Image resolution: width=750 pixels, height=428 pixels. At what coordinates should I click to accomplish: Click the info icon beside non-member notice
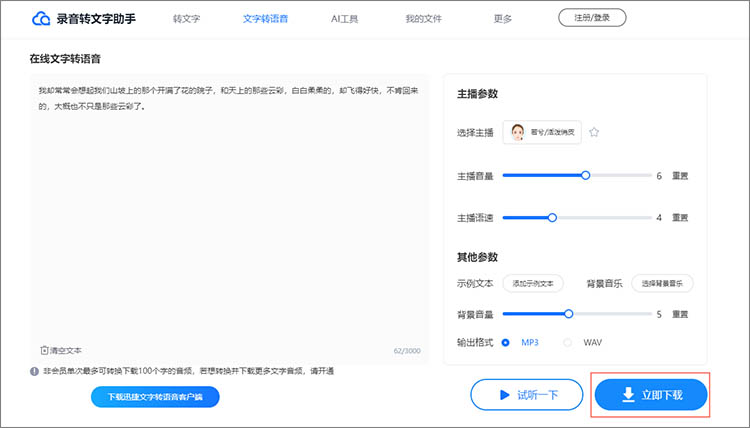coord(34,371)
